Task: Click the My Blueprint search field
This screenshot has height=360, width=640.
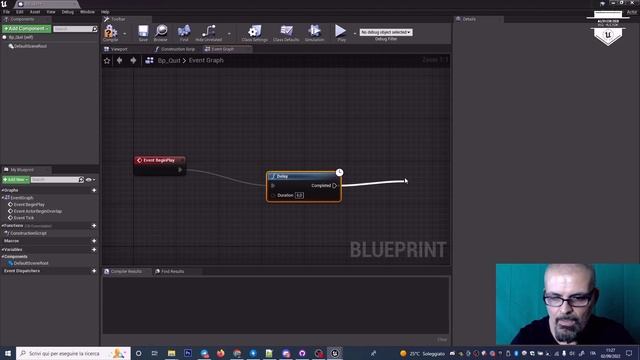Action: click(57, 180)
